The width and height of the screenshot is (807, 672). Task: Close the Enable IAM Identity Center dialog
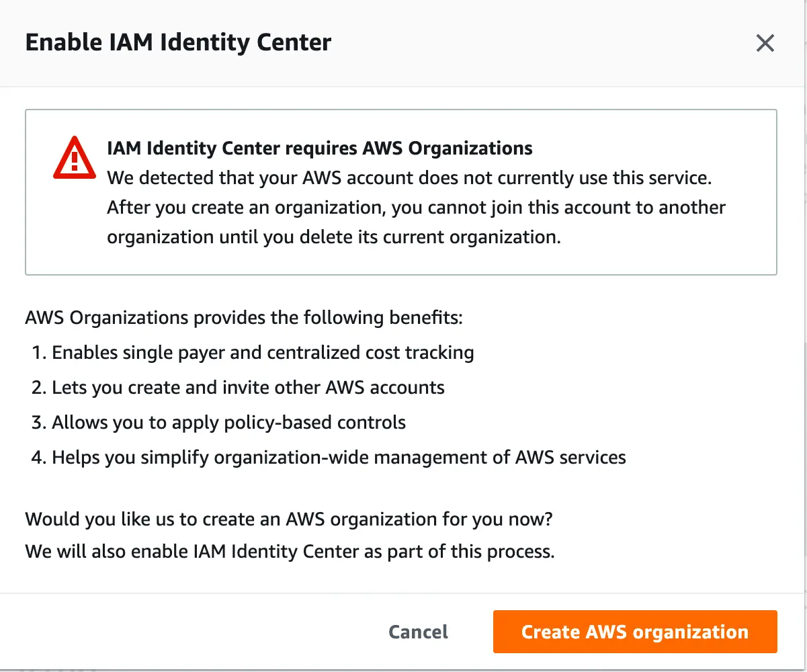(765, 44)
